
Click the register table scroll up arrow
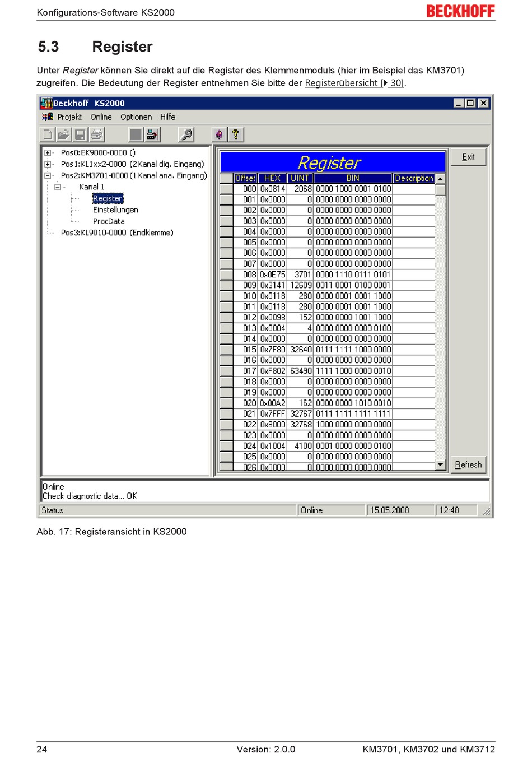[x=440, y=179]
